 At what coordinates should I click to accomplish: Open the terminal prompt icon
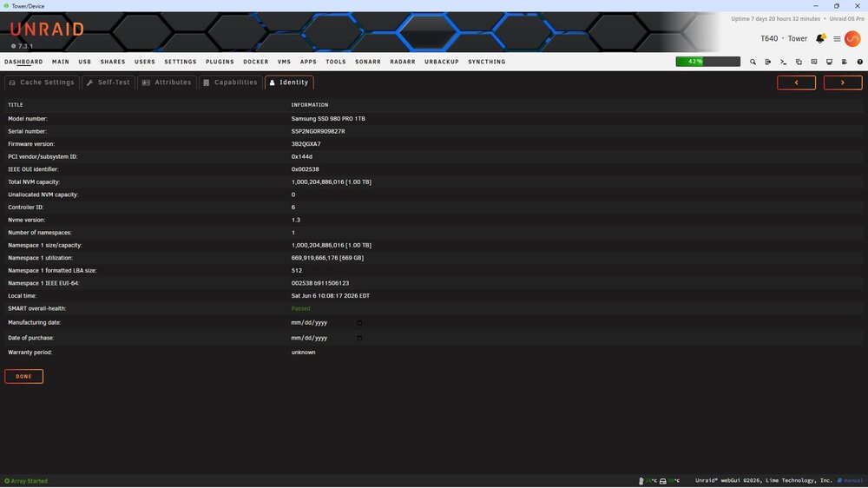click(783, 62)
